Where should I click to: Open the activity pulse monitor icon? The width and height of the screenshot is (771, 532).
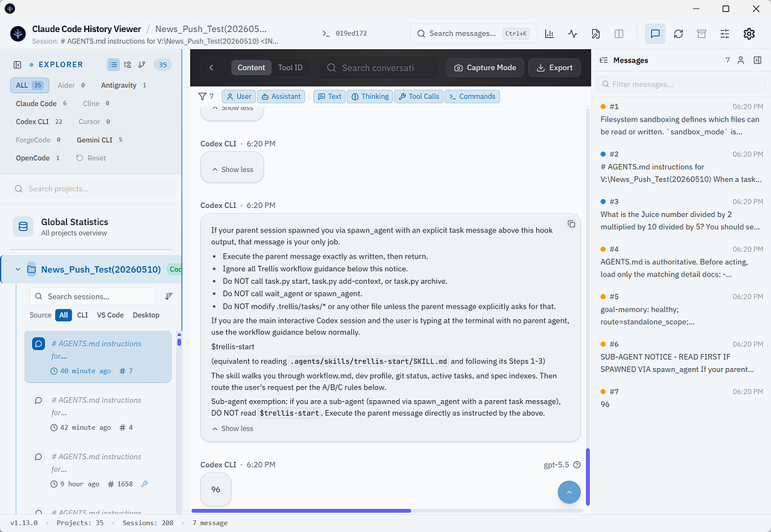[573, 34]
